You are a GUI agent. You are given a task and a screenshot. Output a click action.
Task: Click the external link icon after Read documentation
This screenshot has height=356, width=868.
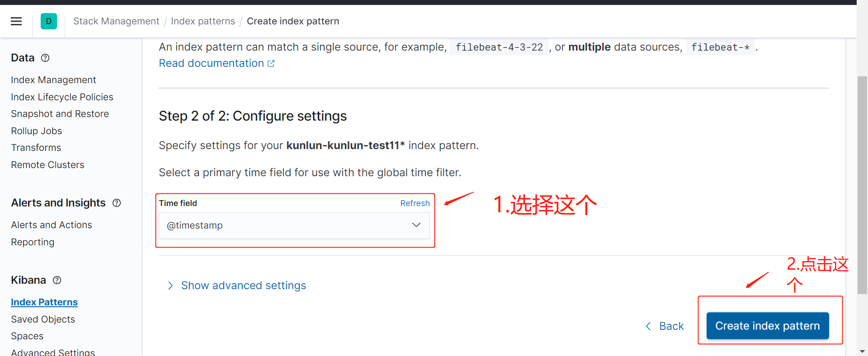click(271, 64)
